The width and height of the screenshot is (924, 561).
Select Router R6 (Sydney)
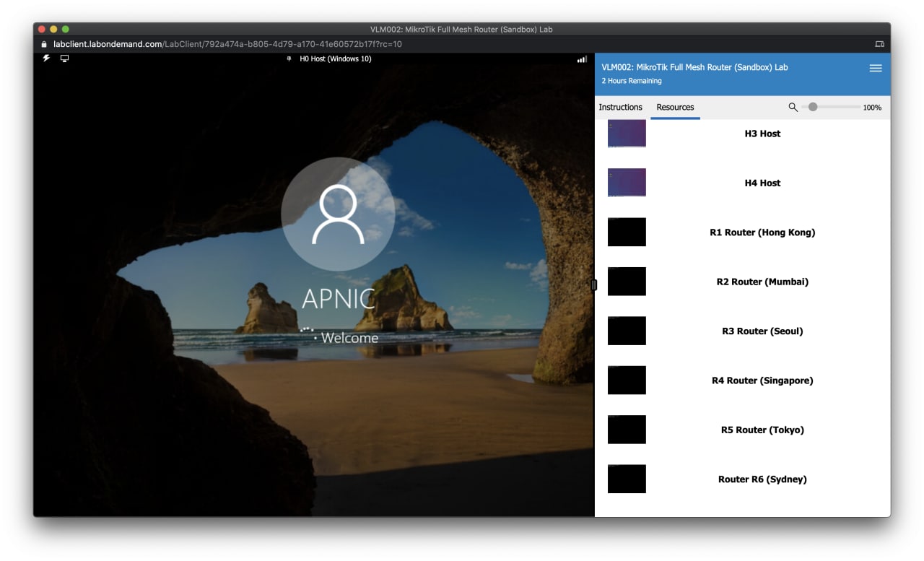point(762,479)
